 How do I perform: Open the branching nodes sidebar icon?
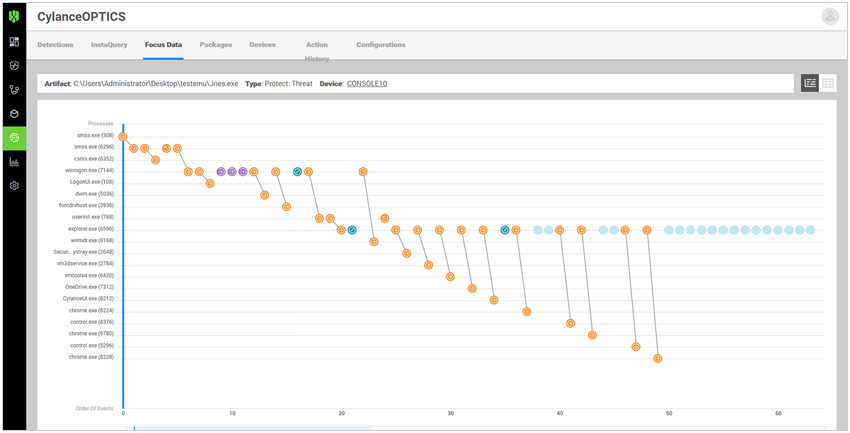(x=14, y=89)
